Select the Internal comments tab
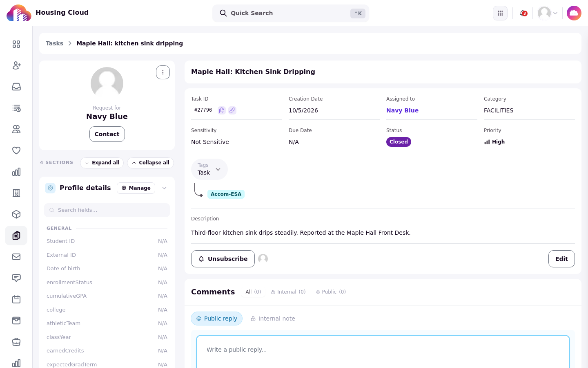The height and width of the screenshot is (368, 588). click(288, 292)
